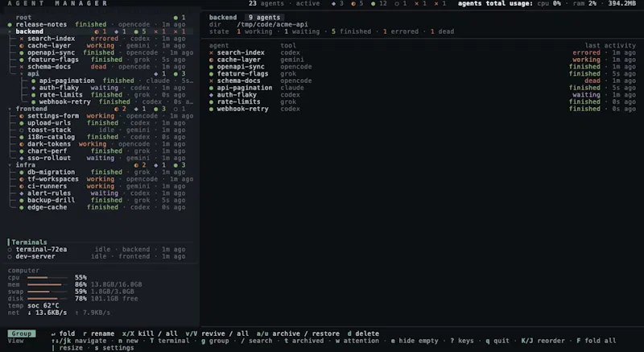Click dead icon beside schema-docs in detail table
Screen dimensions: 644x352
click(211, 81)
